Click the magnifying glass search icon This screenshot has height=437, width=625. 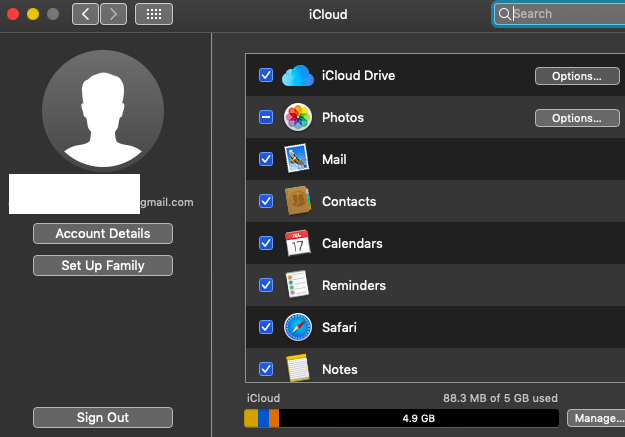[504, 14]
